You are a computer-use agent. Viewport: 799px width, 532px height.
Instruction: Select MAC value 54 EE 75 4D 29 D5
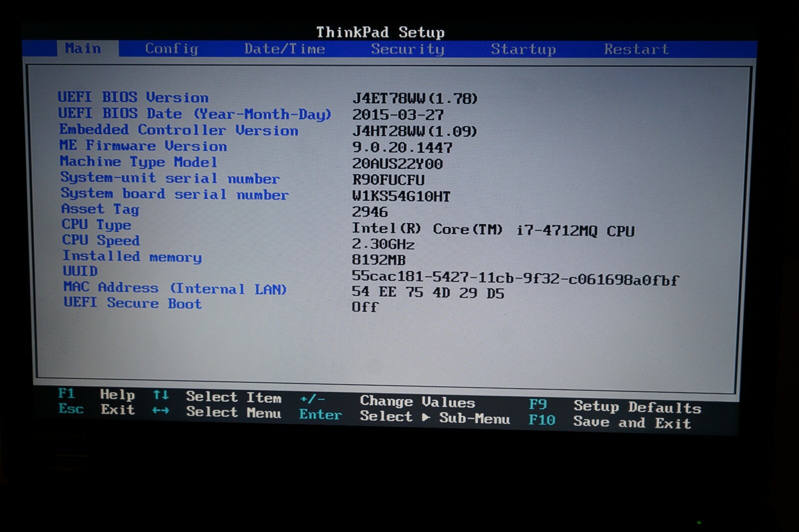428,292
